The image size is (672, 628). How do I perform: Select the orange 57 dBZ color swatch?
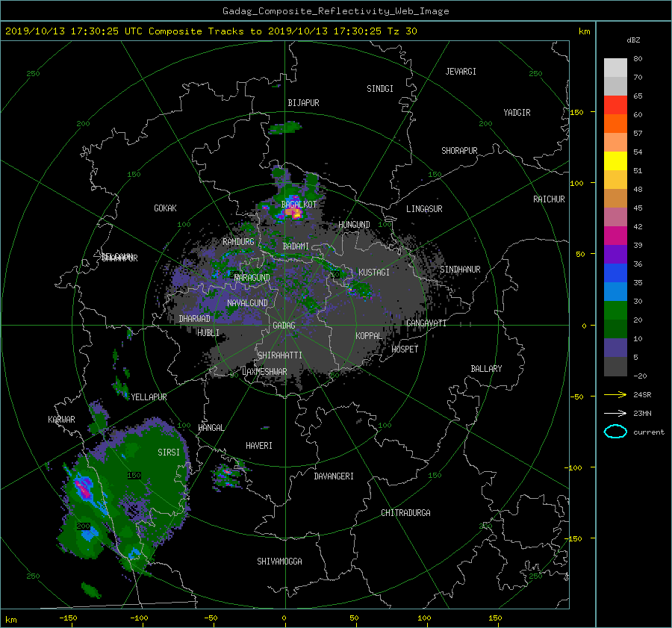pos(615,124)
